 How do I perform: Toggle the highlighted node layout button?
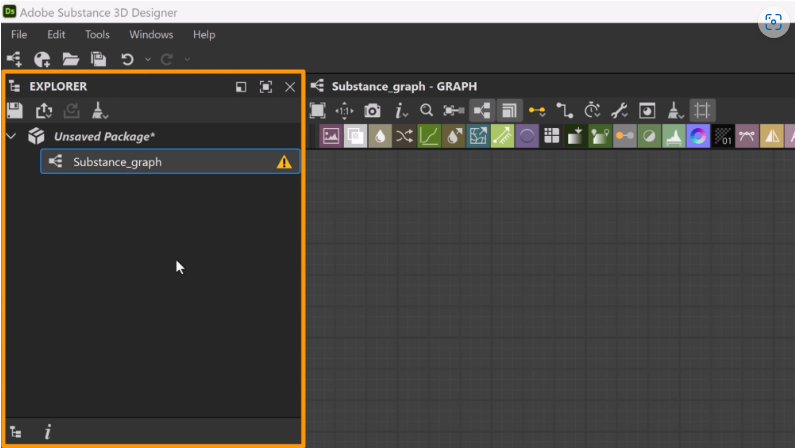482,110
